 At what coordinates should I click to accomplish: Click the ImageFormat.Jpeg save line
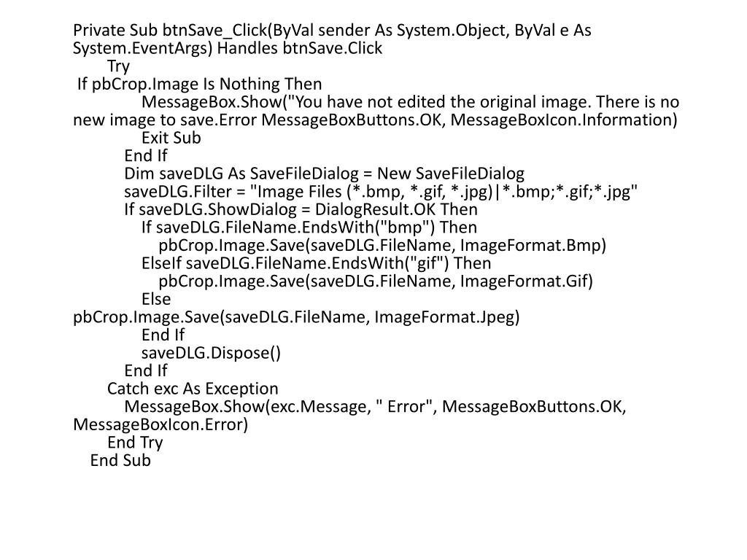click(296, 317)
